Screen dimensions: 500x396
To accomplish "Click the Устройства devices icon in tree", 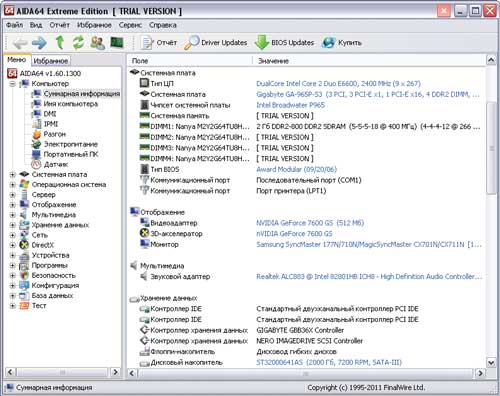I will [x=24, y=255].
